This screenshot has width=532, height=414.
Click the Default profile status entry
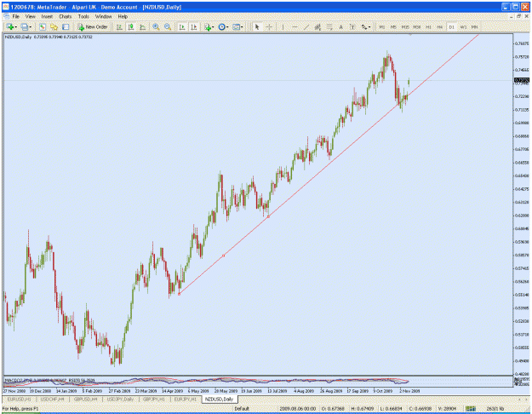click(x=242, y=409)
